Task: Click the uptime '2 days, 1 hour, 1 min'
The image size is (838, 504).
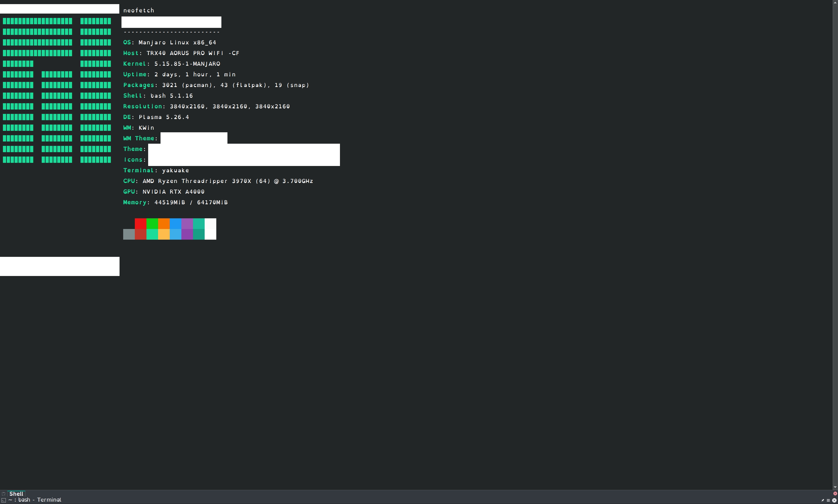Action: pyautogui.click(x=195, y=74)
